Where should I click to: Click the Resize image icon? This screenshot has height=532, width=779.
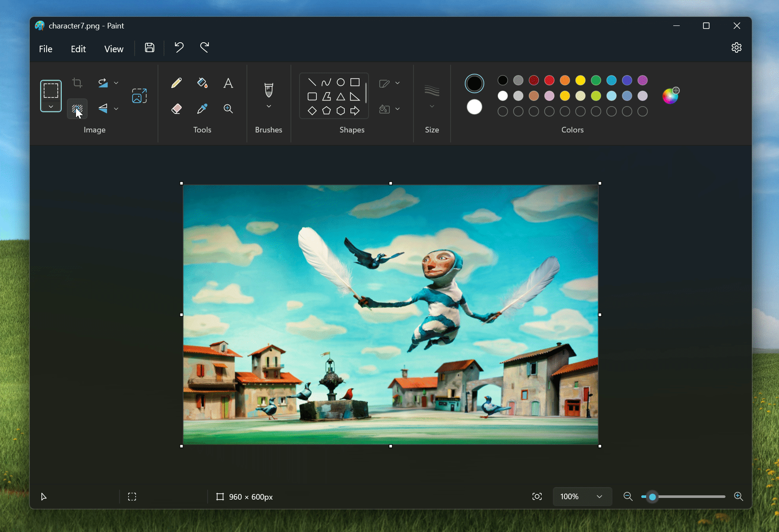pyautogui.click(x=139, y=96)
